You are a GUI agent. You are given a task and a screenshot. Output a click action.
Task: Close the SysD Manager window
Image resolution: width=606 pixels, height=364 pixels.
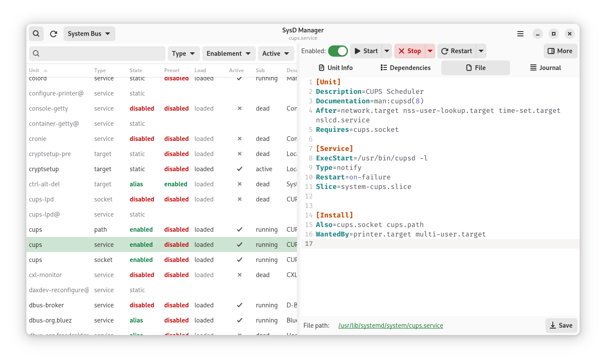tap(570, 34)
